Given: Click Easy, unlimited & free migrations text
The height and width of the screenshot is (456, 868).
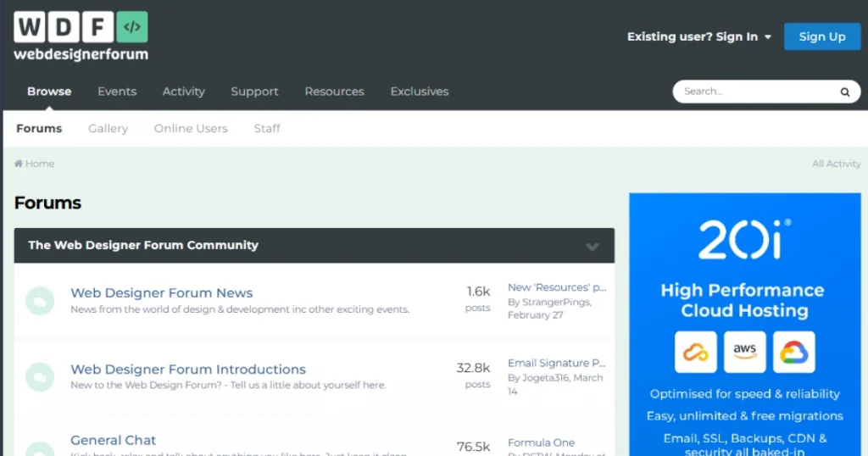Looking at the screenshot, I should (x=744, y=416).
